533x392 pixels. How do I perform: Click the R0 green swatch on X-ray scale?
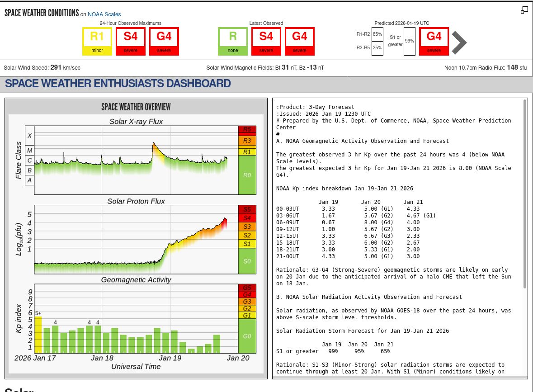[x=247, y=175]
